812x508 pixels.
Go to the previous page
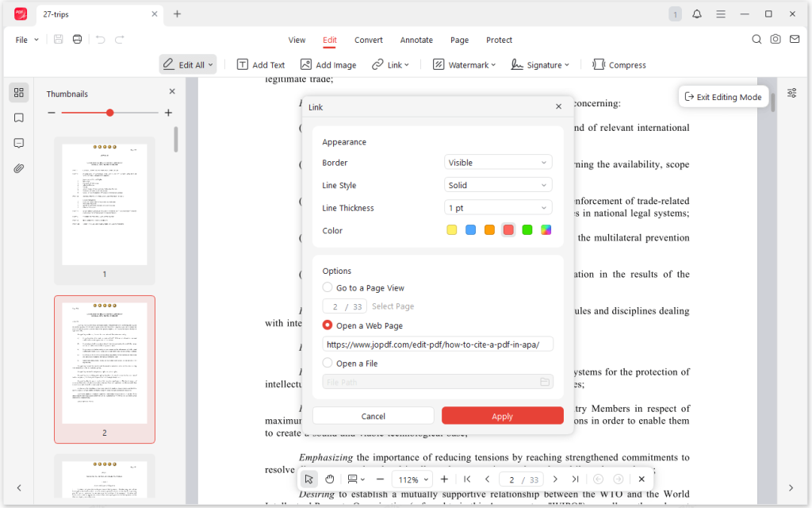coord(488,479)
